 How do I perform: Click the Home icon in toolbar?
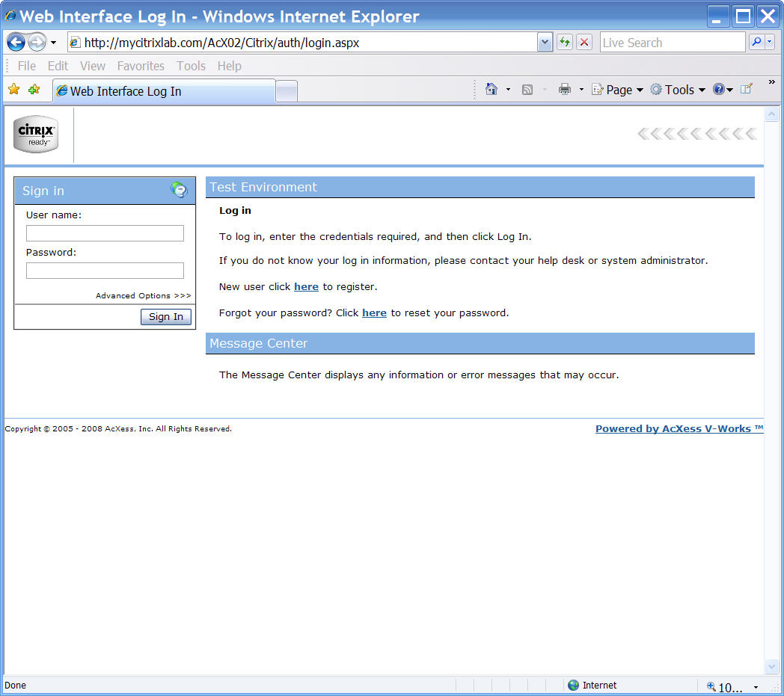coord(491,90)
